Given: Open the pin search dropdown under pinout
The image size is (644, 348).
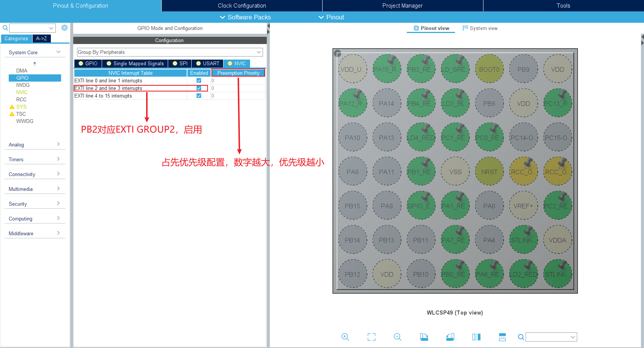Looking at the screenshot, I should [x=573, y=337].
